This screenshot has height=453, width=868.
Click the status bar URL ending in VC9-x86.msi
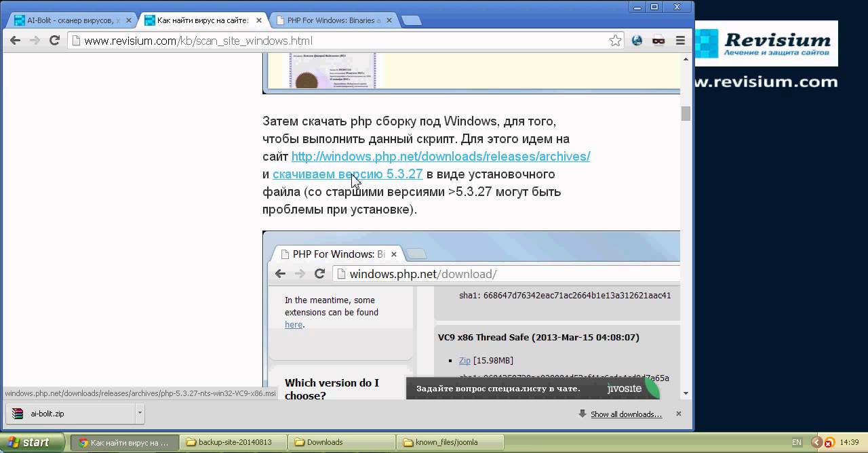pos(140,393)
